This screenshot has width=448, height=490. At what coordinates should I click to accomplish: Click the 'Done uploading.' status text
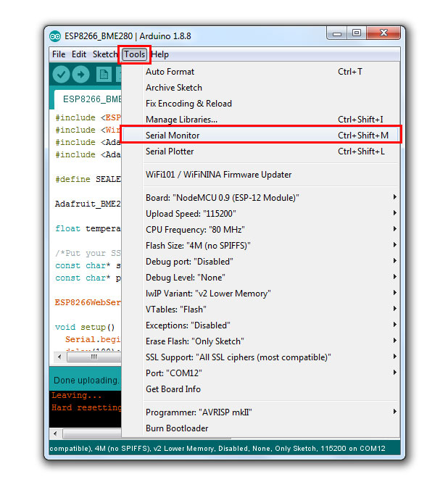point(86,380)
